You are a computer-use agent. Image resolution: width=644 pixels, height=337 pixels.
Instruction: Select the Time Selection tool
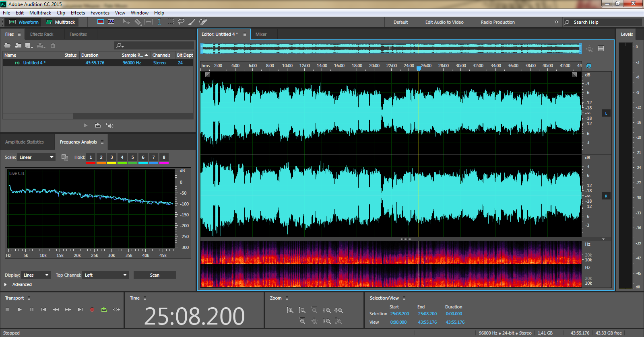click(x=159, y=22)
